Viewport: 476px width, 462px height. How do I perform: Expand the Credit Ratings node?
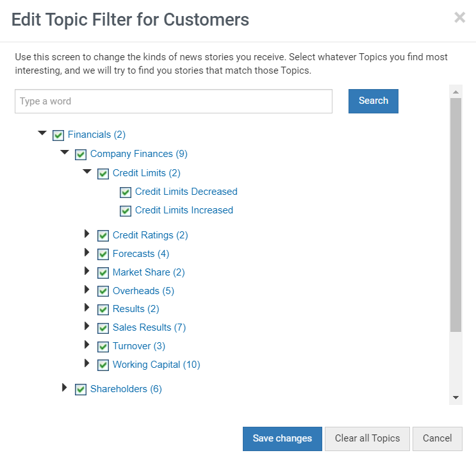pos(87,234)
